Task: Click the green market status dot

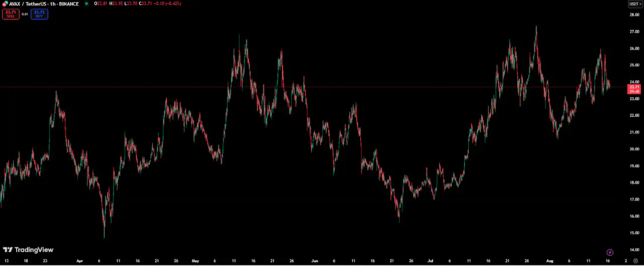Action: click(x=87, y=4)
